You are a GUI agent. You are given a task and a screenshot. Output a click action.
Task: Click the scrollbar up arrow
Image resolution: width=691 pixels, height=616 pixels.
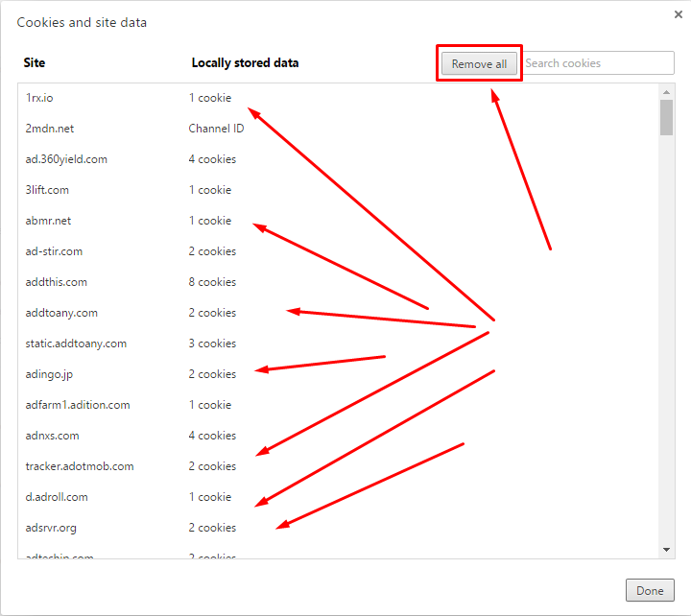pos(667,92)
